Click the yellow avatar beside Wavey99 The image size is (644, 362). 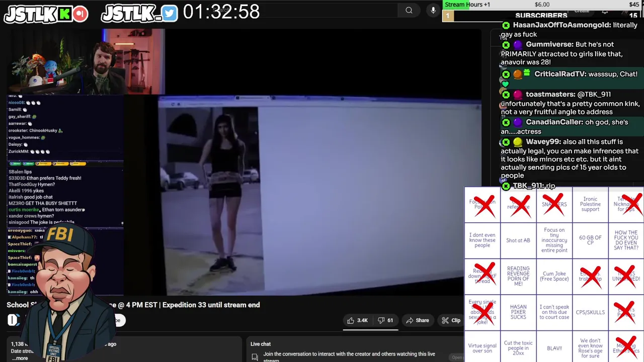(x=517, y=142)
